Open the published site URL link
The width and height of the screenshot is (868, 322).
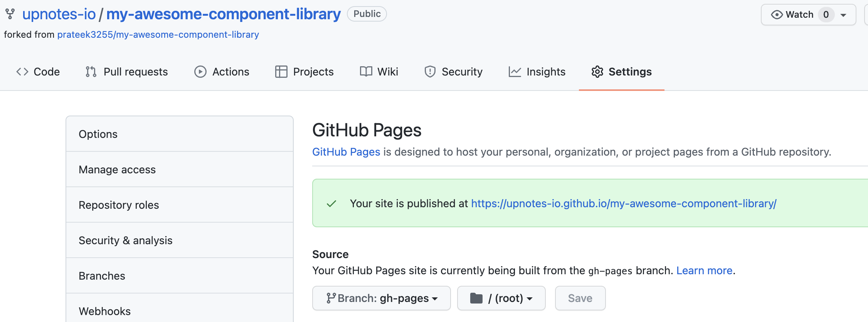tap(624, 203)
